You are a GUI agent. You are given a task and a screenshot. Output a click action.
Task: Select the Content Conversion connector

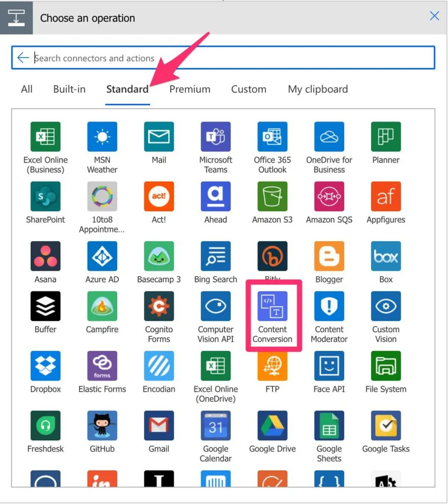[x=272, y=306]
